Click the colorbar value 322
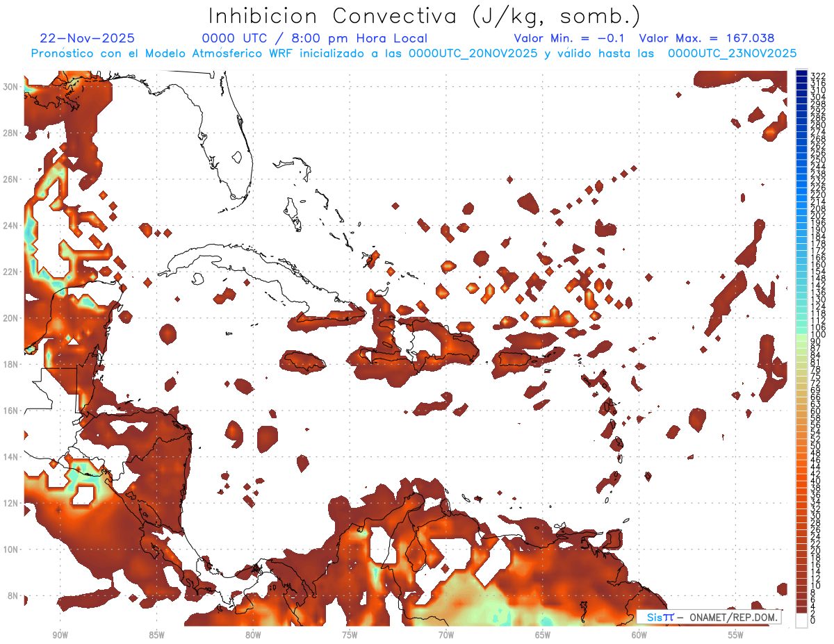The width and height of the screenshot is (834, 644). tap(818, 76)
